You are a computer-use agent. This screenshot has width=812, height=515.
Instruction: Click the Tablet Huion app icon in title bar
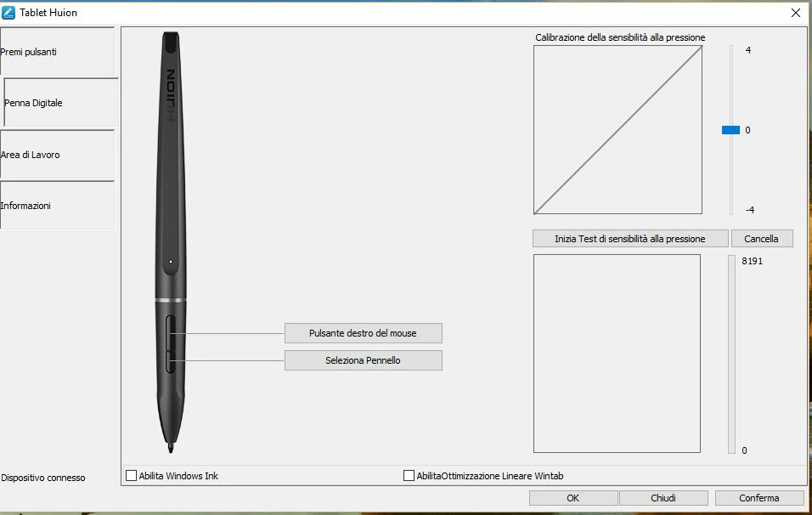8,13
